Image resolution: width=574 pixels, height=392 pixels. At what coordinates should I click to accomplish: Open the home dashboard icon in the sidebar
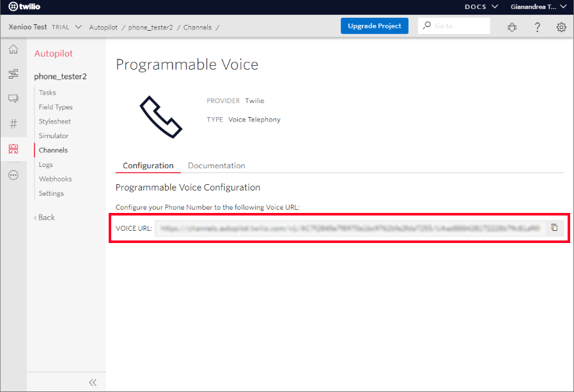[x=13, y=49]
